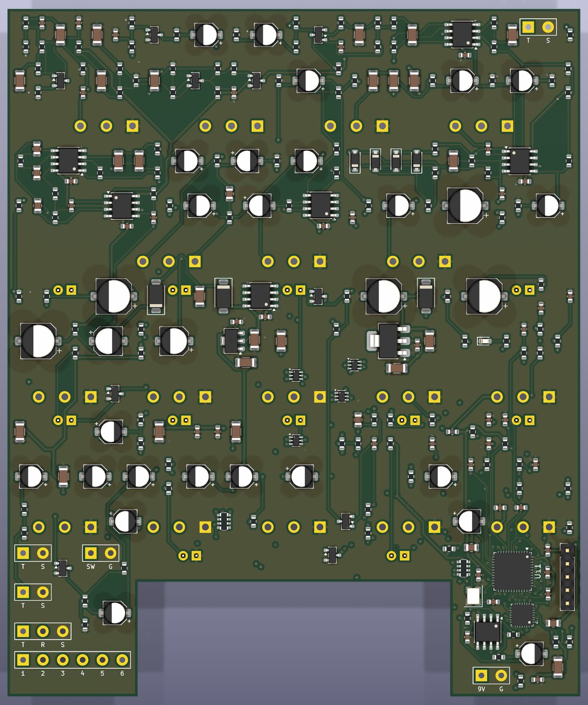Click pad 2 of six-pin header
588x705 pixels.
[x=43, y=660]
